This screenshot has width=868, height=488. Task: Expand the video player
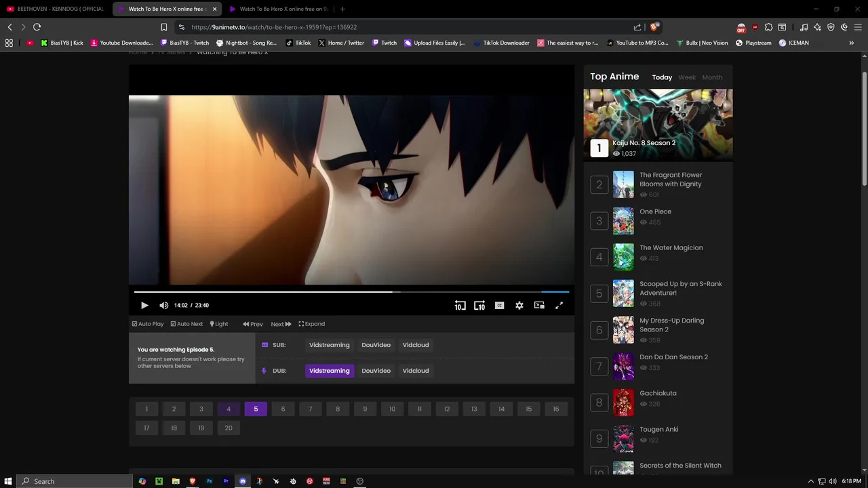pyautogui.click(x=312, y=324)
